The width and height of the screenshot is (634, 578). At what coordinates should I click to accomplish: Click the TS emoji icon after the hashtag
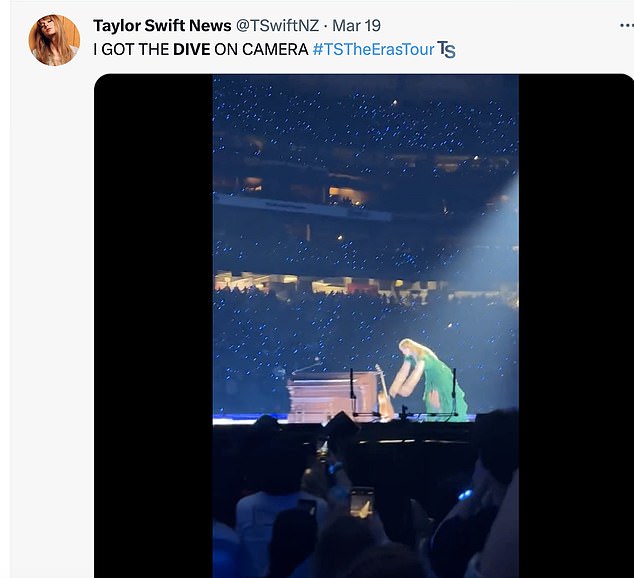pyautogui.click(x=446, y=49)
